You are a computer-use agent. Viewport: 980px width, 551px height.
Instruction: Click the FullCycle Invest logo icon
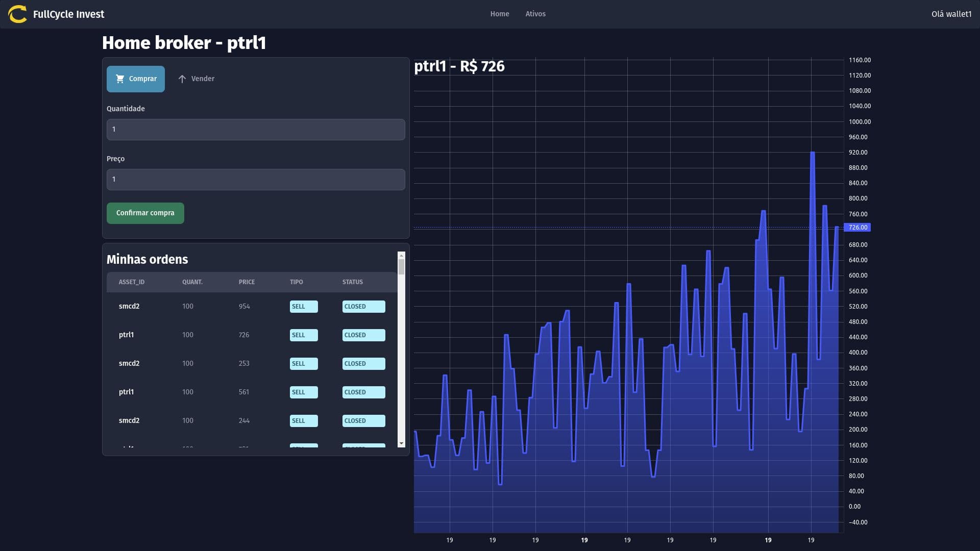(x=17, y=14)
